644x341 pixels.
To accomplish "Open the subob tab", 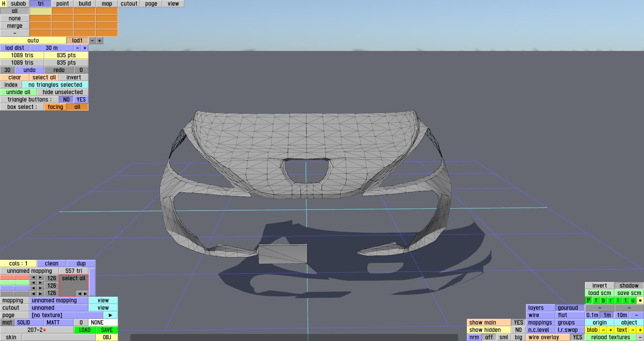I will point(18,4).
